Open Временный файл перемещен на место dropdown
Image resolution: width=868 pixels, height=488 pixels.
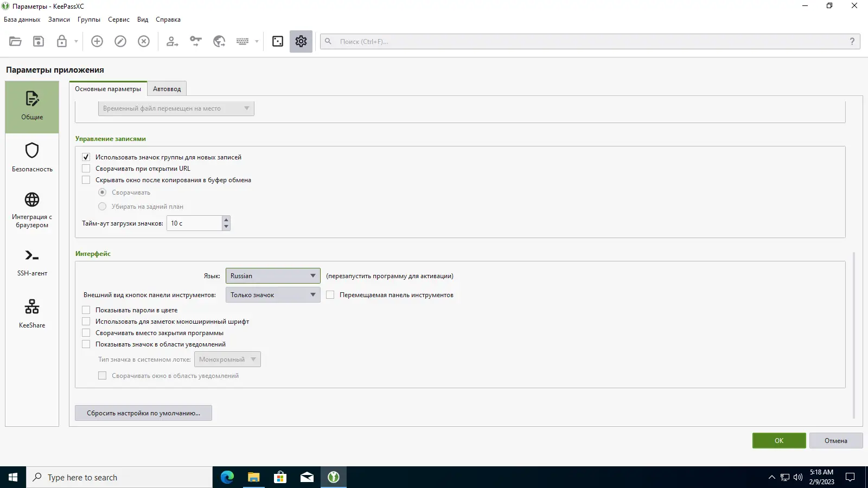coord(176,108)
